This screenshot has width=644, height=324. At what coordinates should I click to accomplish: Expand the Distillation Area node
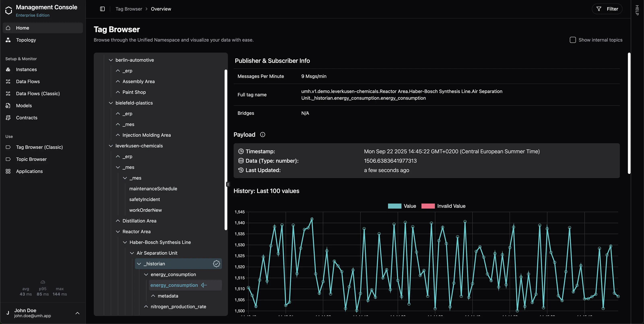tap(118, 221)
